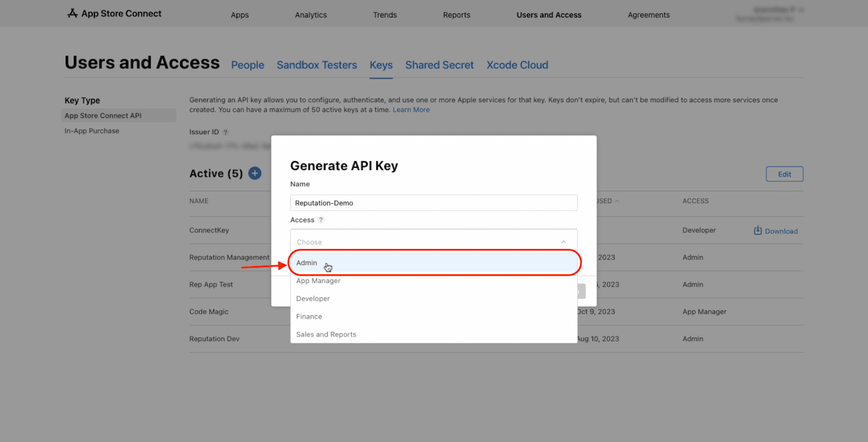Select the Finance access option
The height and width of the screenshot is (442, 868).
[309, 317]
